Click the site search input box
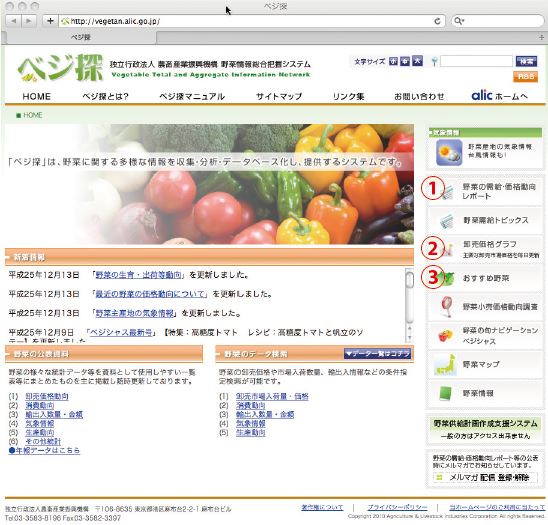 coord(476,61)
